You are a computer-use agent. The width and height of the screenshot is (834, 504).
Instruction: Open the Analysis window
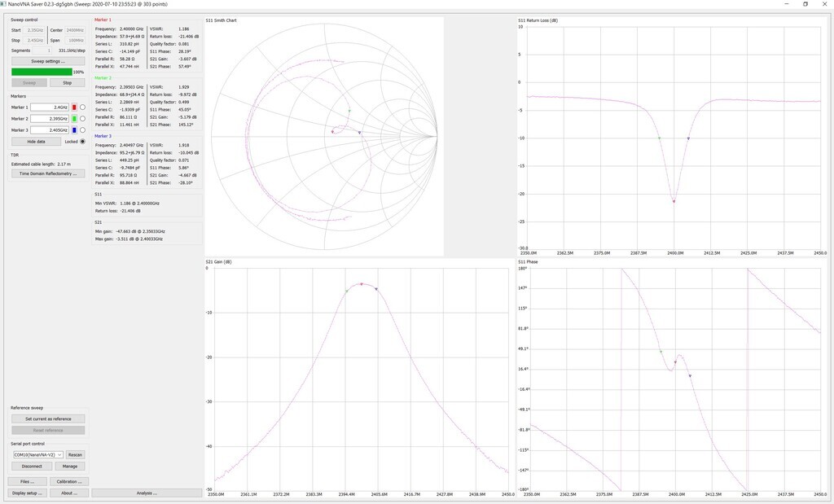pyautogui.click(x=147, y=493)
